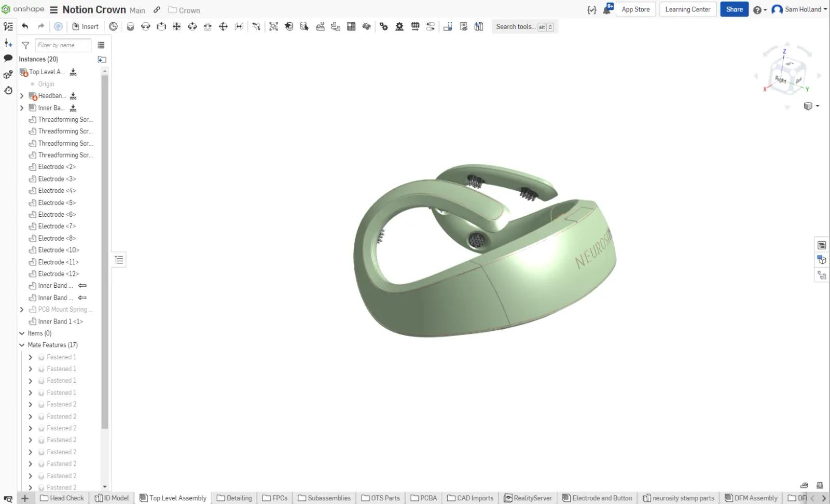Image resolution: width=830 pixels, height=504 pixels.
Task: Open the filter funnel icon
Action: point(25,45)
